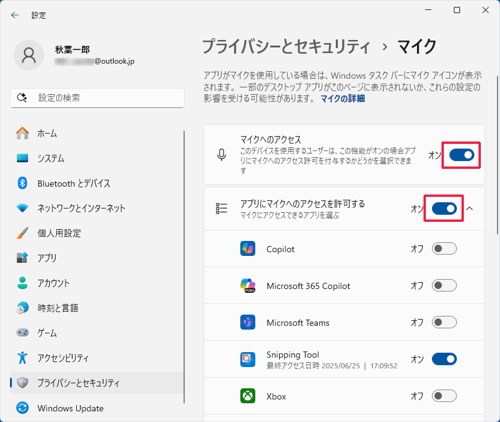
Task: Click the Microsoft 365 Copilot label
Action: [x=308, y=286]
